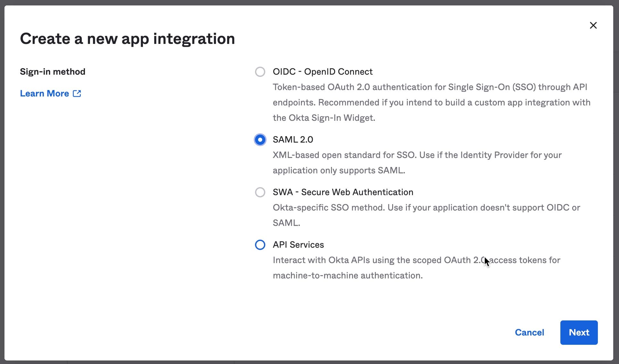Click the Sign-in method heading
Viewport: 619px width, 364px height.
click(x=53, y=71)
